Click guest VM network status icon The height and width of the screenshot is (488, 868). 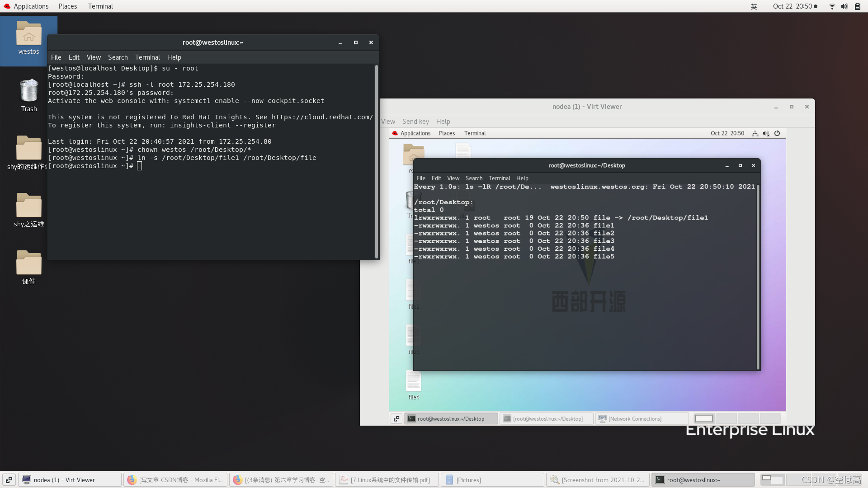point(755,133)
